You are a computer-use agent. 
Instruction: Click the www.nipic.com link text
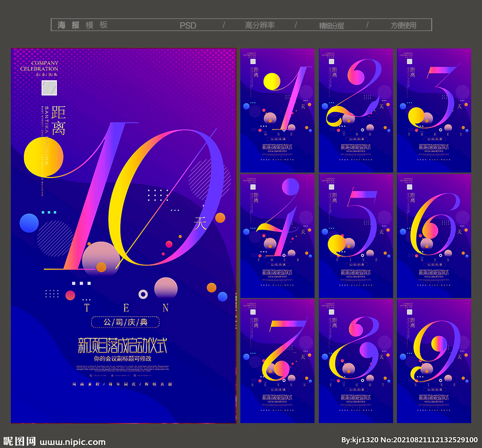(x=72, y=442)
